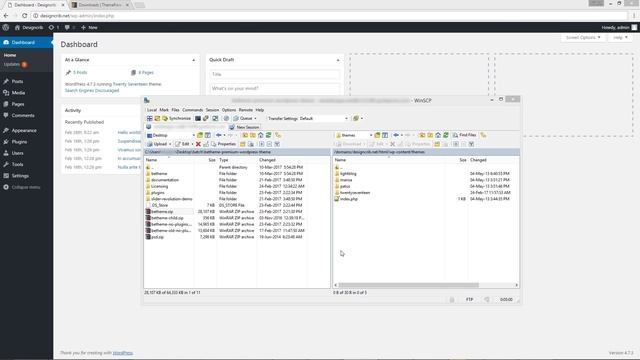This screenshot has width=640, height=360.
Task: Open the Options menu in WinSCP
Action: [229, 110]
